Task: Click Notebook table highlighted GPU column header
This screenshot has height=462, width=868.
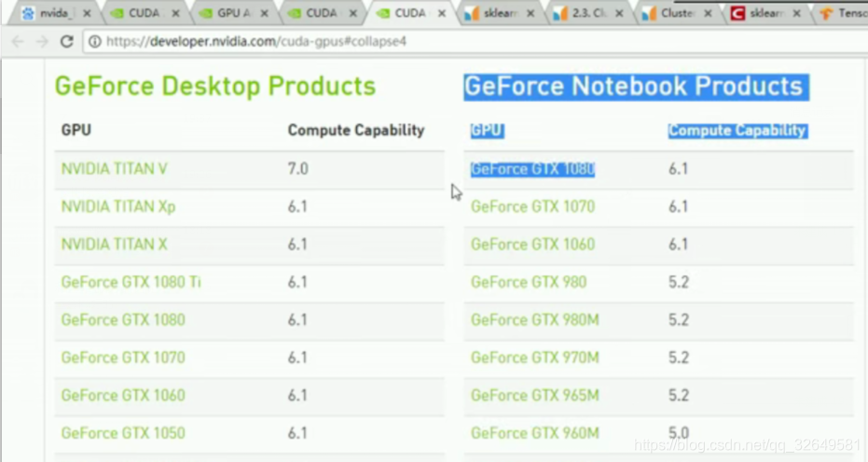Action: (x=487, y=131)
